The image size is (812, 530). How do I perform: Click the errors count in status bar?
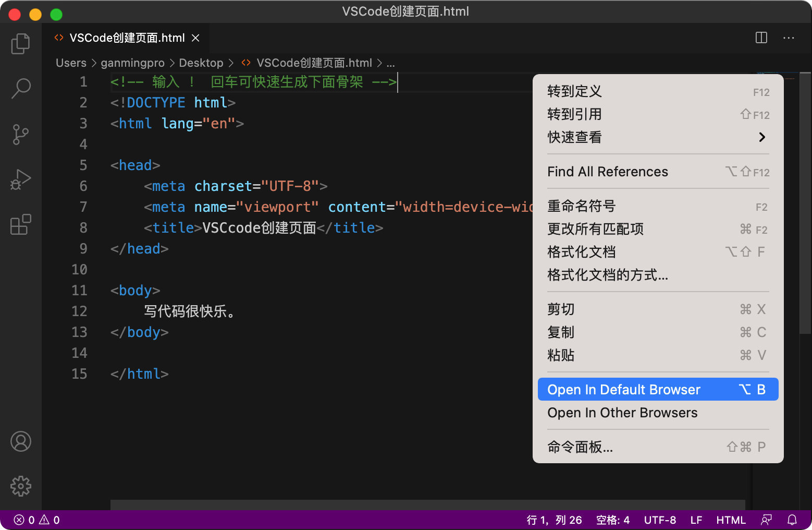click(x=24, y=520)
